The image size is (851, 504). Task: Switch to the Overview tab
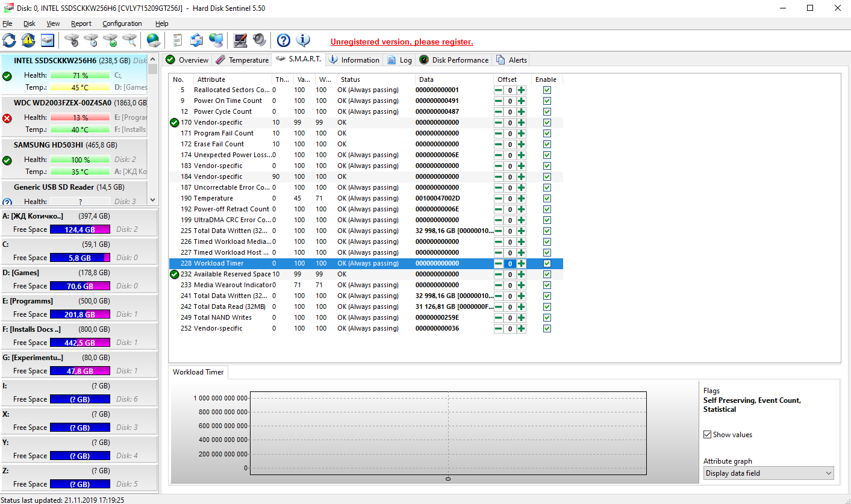click(187, 60)
